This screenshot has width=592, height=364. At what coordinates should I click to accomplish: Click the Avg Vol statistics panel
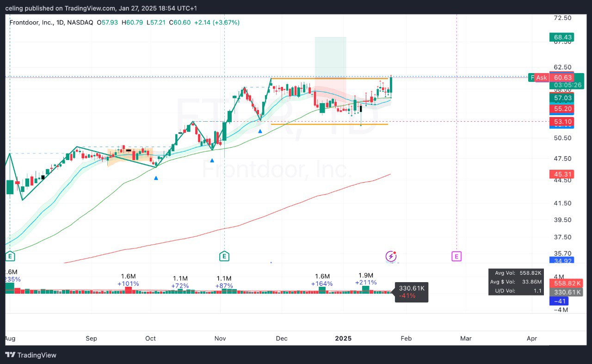pyautogui.click(x=516, y=282)
